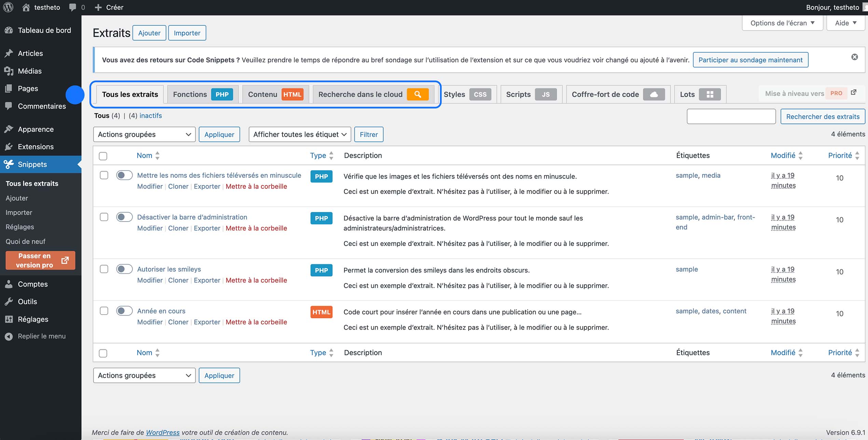The height and width of the screenshot is (440, 868).
Task: Expand the Options de l'écran panel
Action: 782,23
